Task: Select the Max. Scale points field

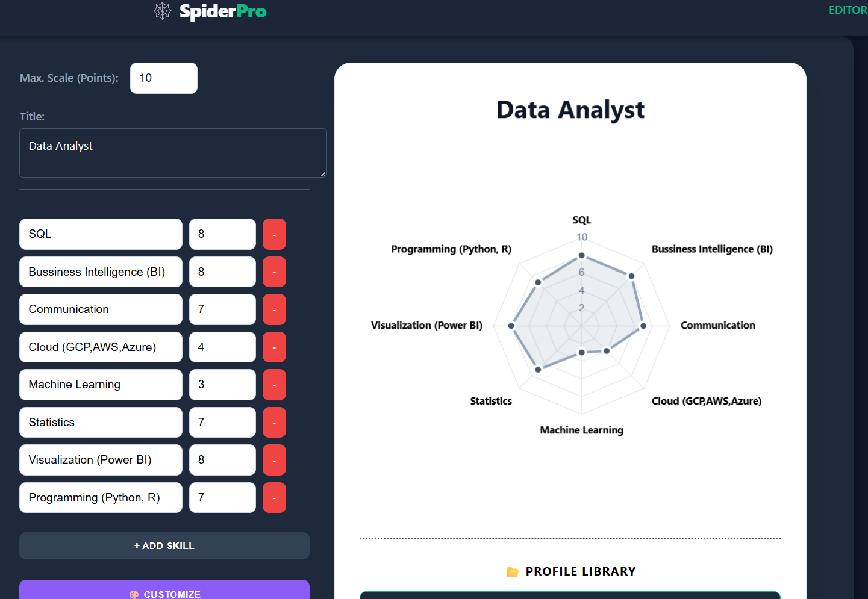Action: point(163,78)
